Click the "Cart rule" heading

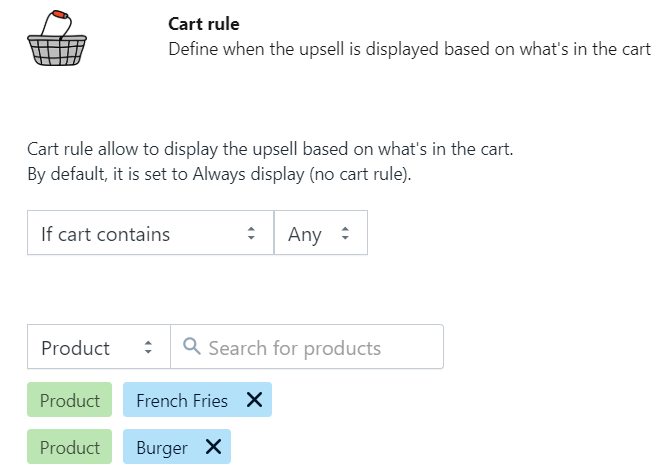click(x=204, y=23)
